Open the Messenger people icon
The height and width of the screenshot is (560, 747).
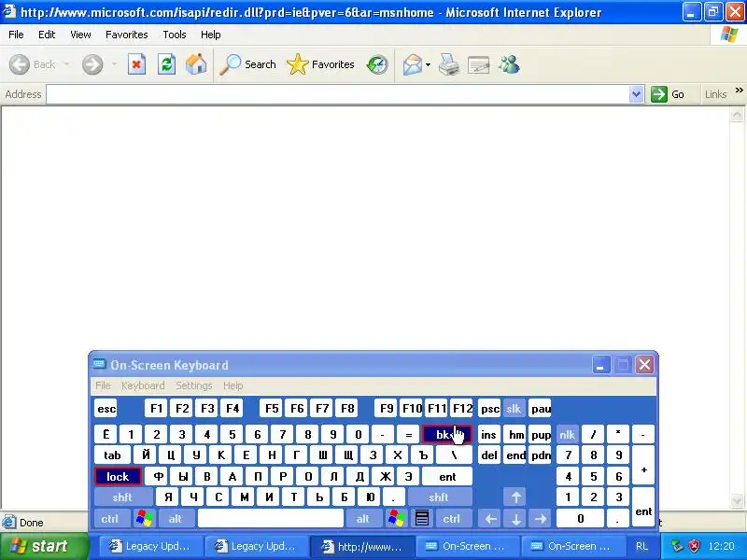click(x=509, y=64)
